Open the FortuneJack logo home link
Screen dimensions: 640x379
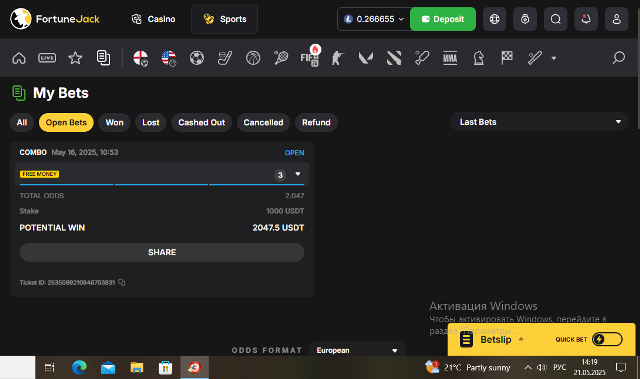(x=55, y=19)
